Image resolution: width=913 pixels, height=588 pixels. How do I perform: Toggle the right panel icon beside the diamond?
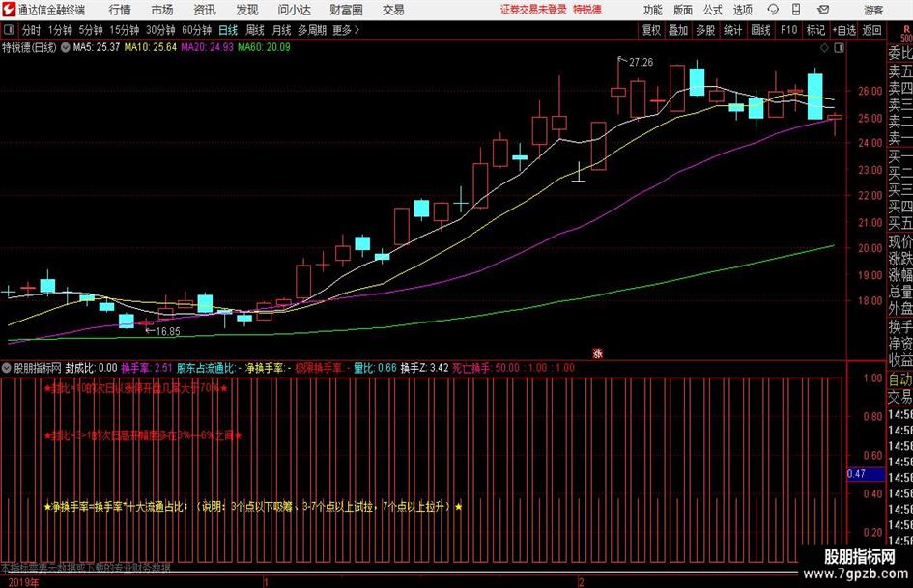pos(839,48)
